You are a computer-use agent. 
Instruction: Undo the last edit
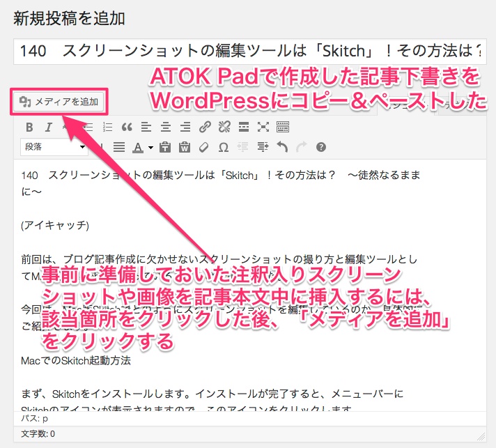(x=282, y=147)
